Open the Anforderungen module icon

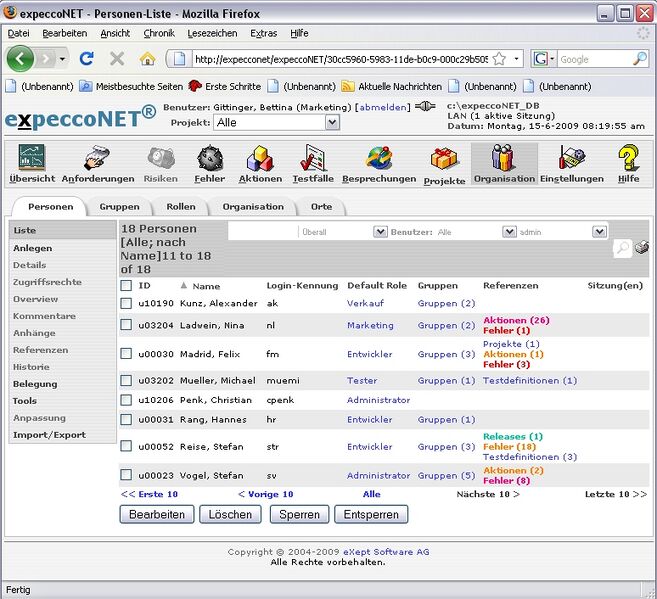97,158
